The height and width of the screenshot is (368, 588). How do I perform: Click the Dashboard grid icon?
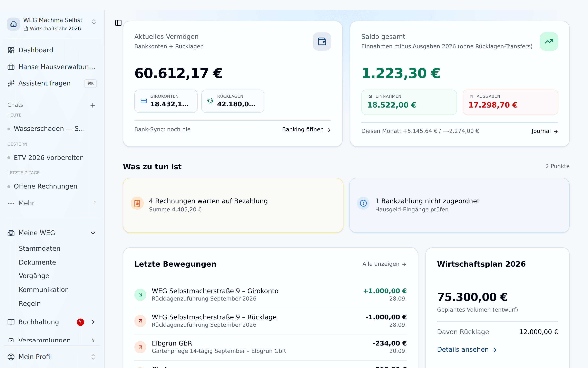pyautogui.click(x=11, y=50)
